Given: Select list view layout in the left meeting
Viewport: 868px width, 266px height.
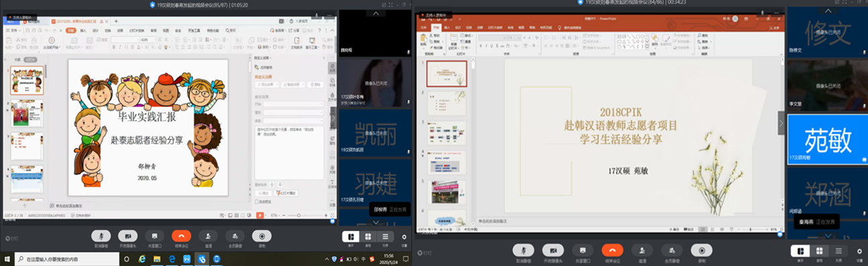Looking at the screenshot, I should click(384, 237).
